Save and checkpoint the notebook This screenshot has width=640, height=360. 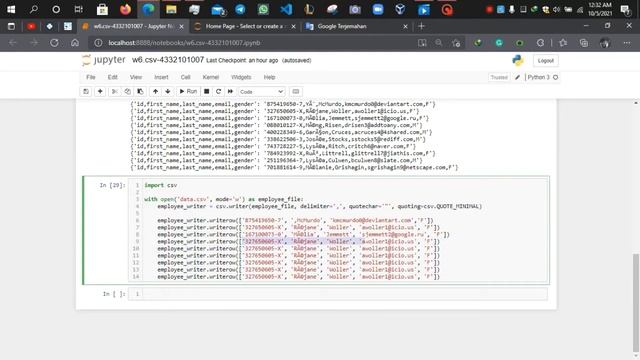(86, 91)
